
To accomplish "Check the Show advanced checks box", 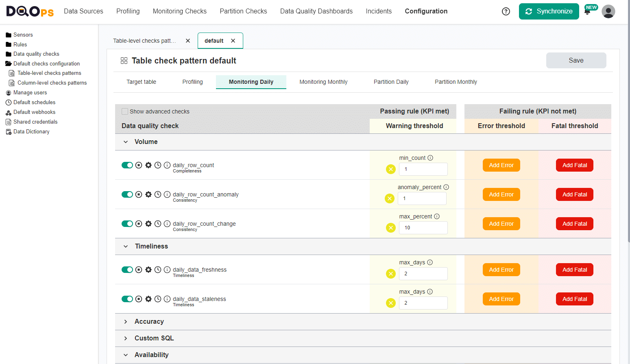I will (124, 111).
